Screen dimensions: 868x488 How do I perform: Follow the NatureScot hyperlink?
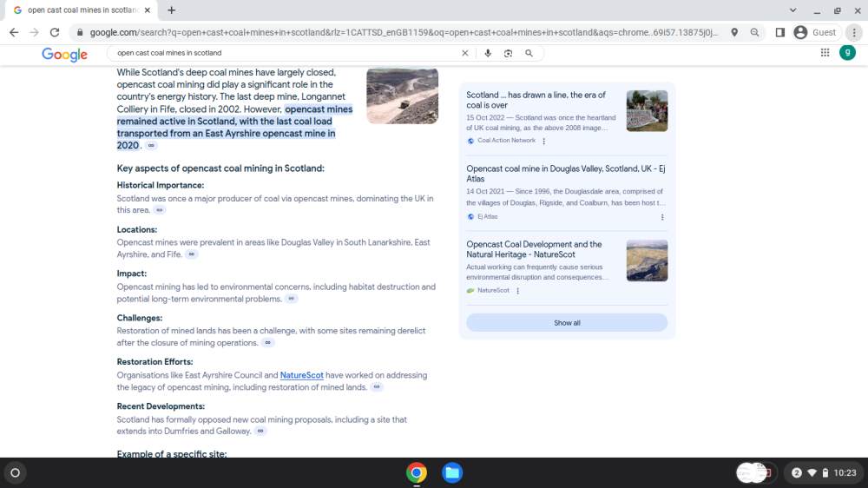(302, 375)
